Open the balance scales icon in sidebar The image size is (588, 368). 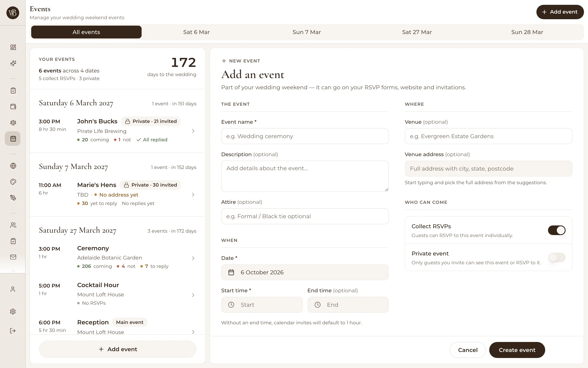(x=13, y=123)
